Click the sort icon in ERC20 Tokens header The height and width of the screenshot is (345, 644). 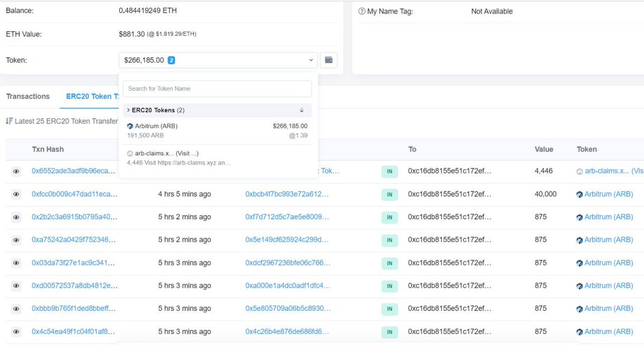302,110
